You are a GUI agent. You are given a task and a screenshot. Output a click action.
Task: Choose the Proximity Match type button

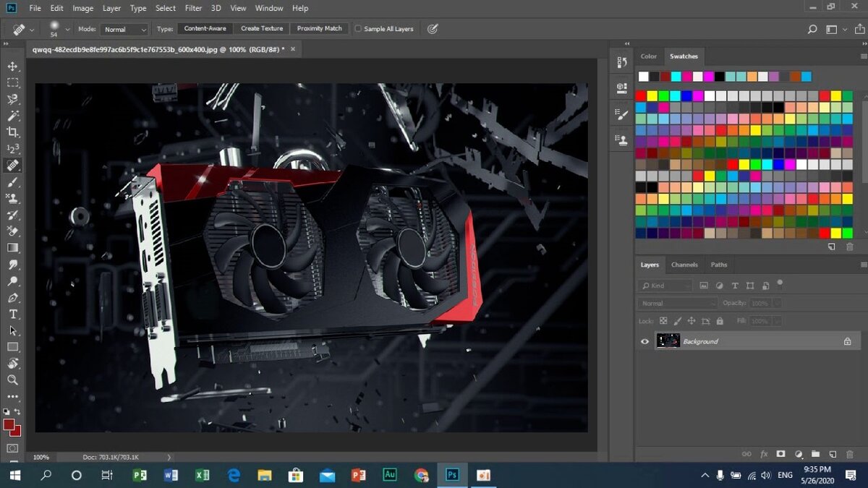[x=319, y=29]
